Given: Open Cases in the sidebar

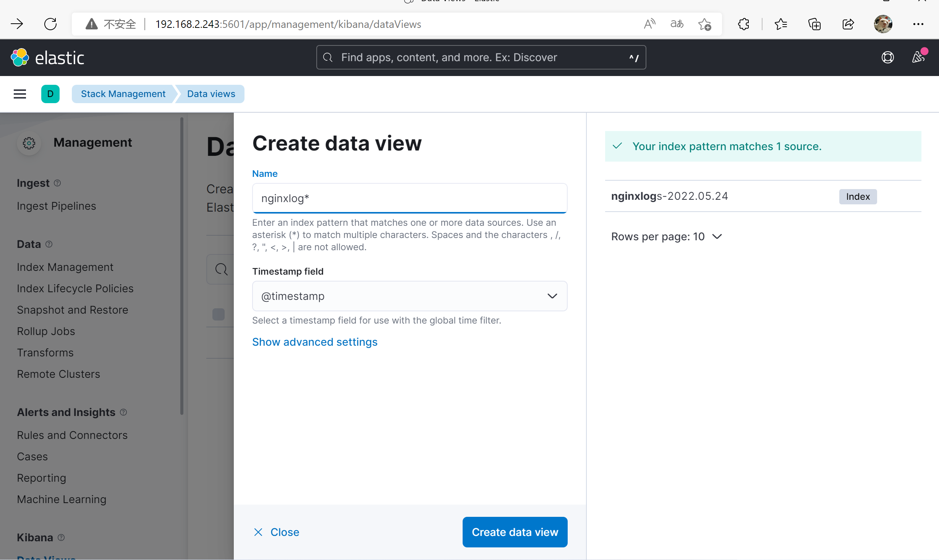Looking at the screenshot, I should 32,456.
